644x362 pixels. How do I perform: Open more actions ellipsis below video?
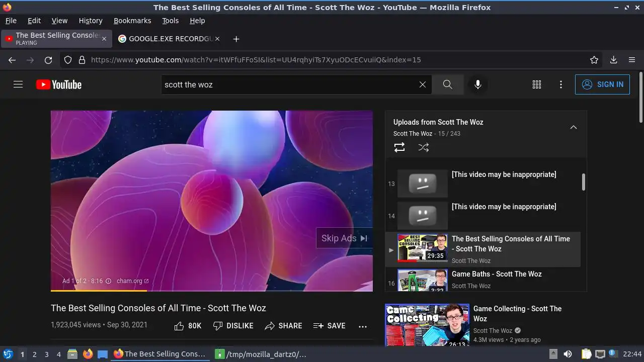click(x=363, y=326)
